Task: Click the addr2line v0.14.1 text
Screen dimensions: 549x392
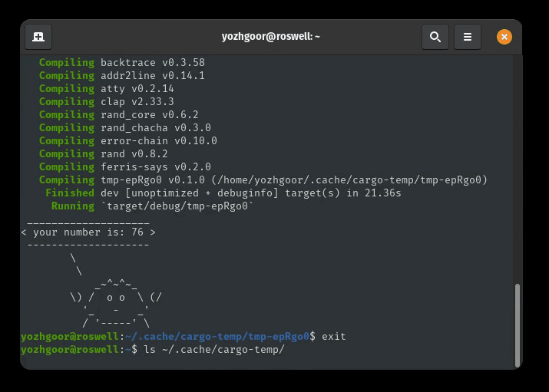Action: click(x=152, y=75)
